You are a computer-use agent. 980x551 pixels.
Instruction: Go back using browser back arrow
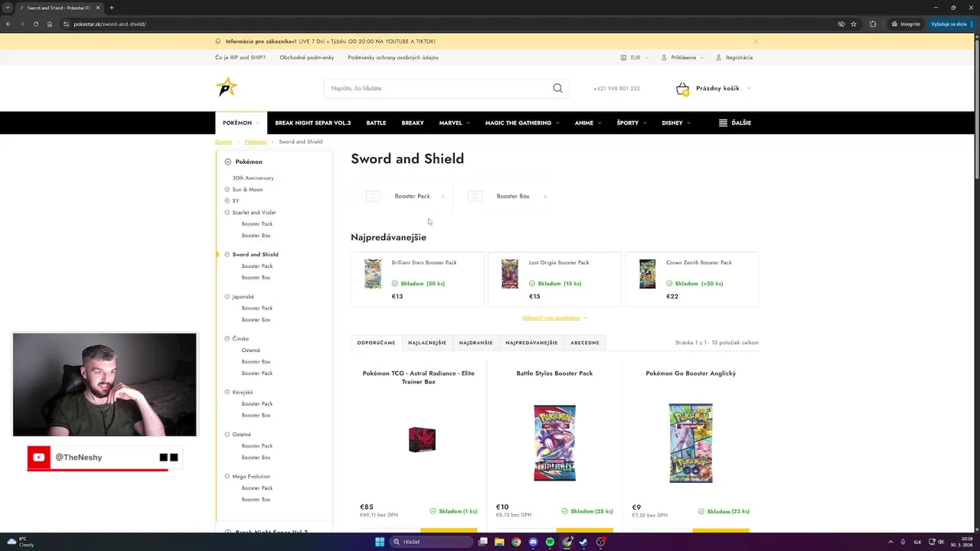point(8,24)
